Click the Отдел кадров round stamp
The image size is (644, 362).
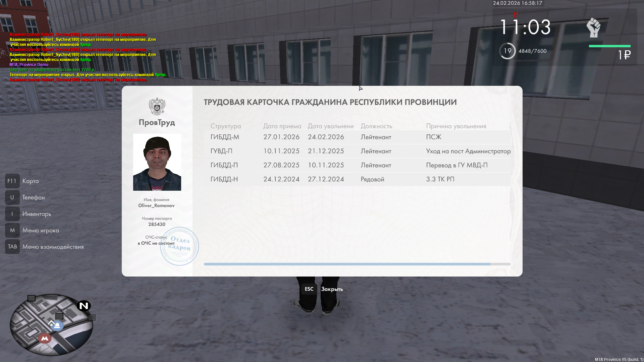click(179, 246)
